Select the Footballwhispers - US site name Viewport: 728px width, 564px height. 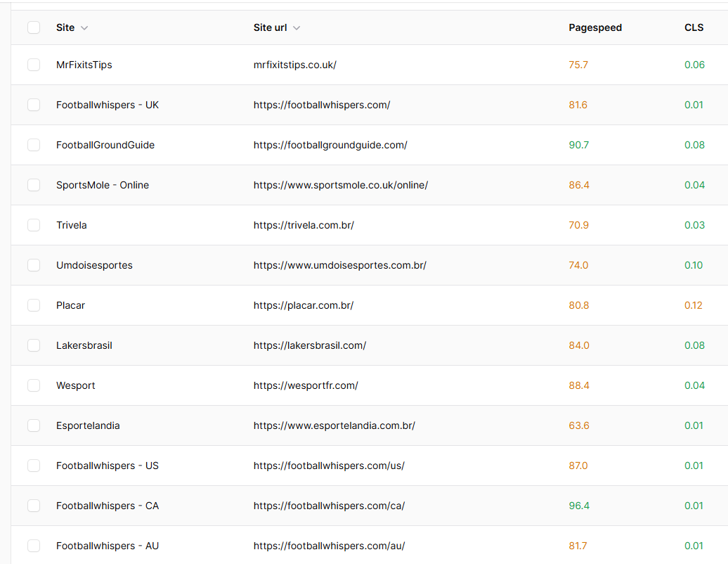[x=108, y=466]
